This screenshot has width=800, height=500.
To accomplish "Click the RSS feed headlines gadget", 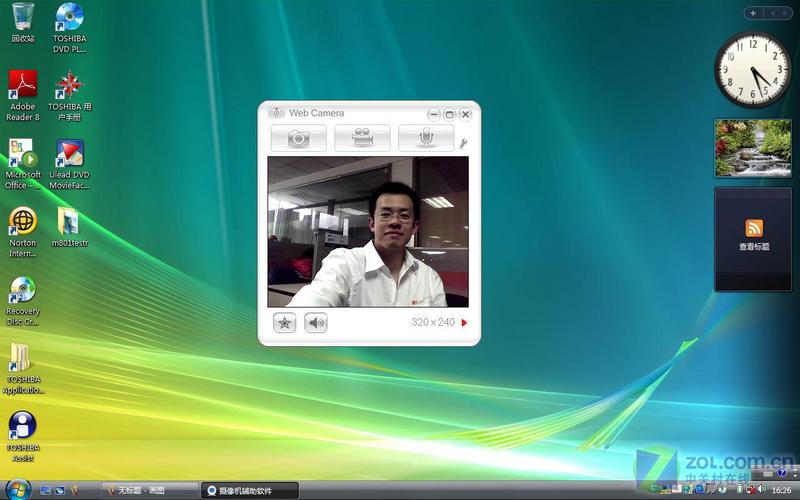I will [753, 239].
